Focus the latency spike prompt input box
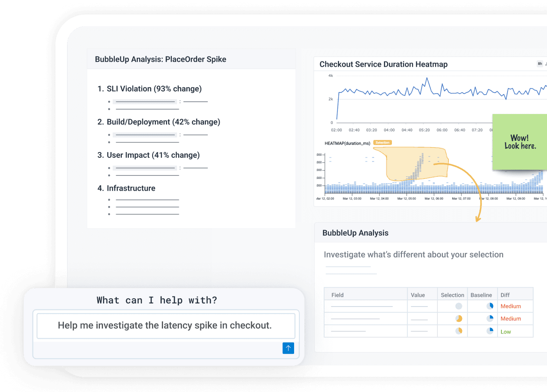This screenshot has height=392, width=547. coord(166,326)
